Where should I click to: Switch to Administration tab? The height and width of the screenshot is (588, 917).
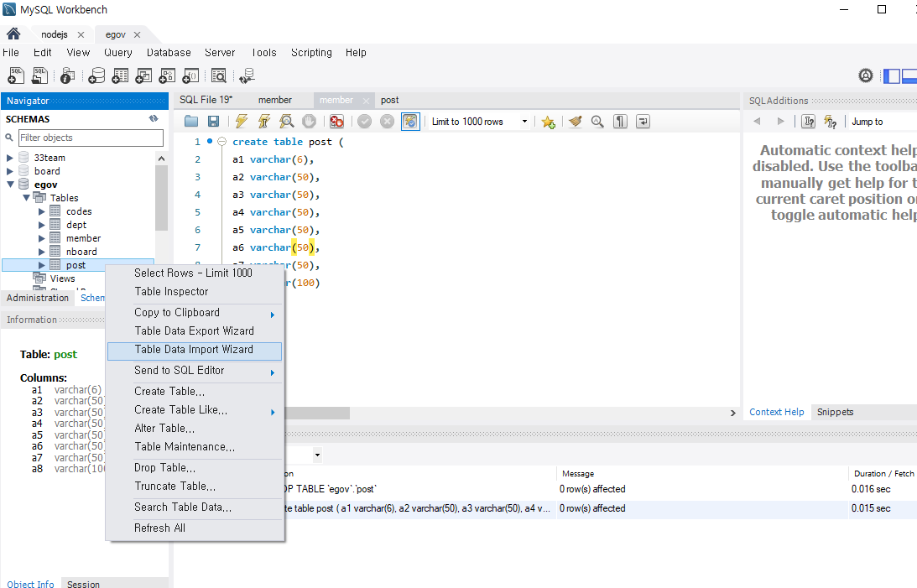38,298
